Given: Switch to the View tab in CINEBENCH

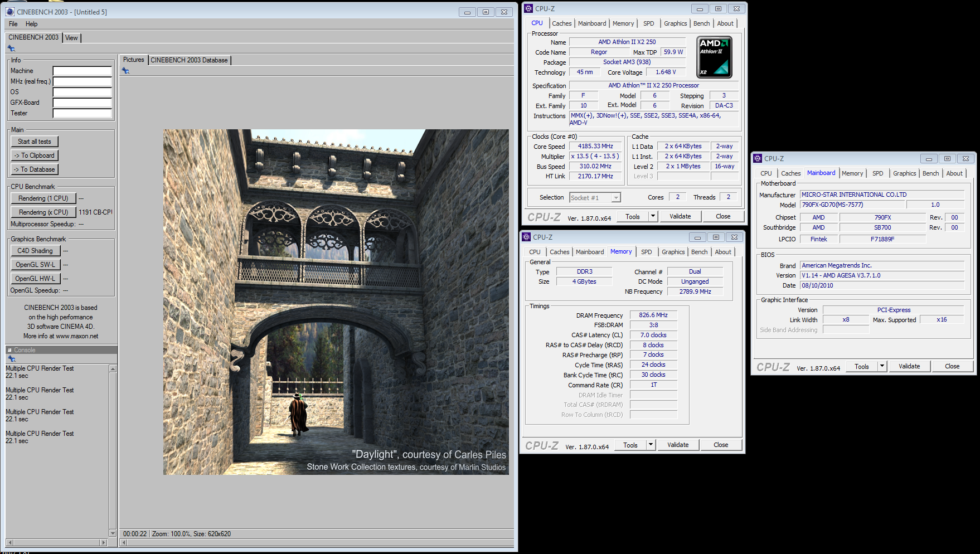Looking at the screenshot, I should [71, 38].
